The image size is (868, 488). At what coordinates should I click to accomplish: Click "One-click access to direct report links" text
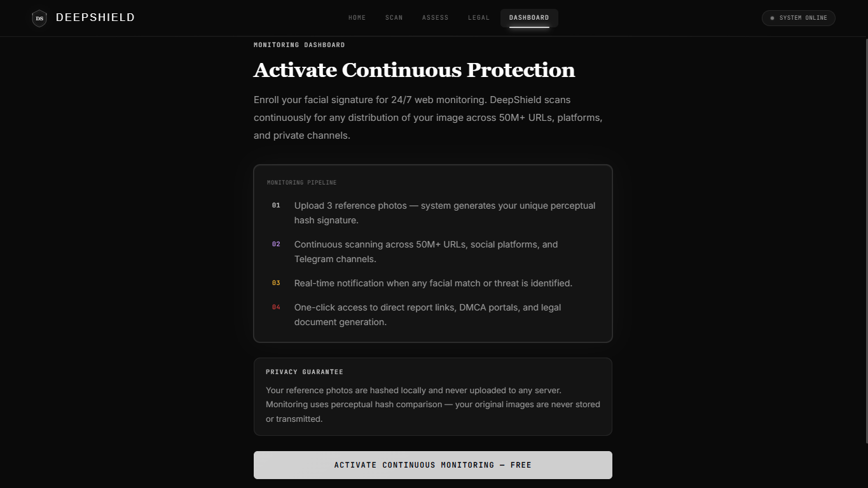(427, 315)
